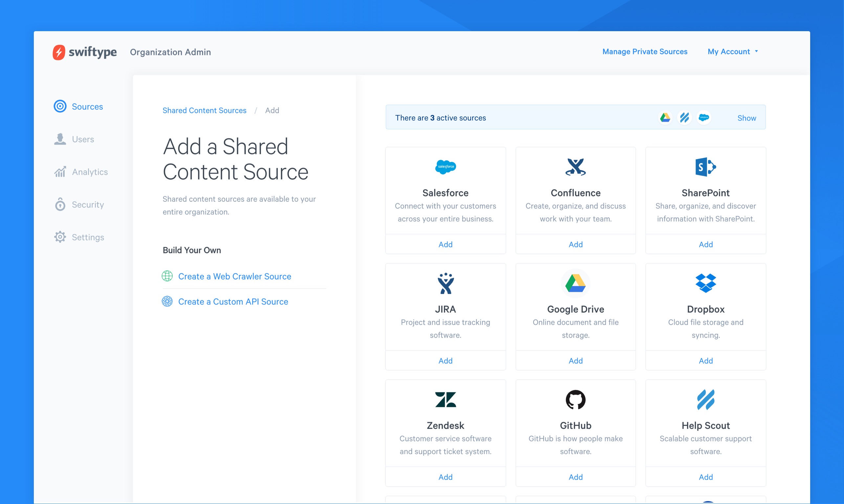This screenshot has height=504, width=844.
Task: Click Google Drive icon in active sources bar
Action: pyautogui.click(x=665, y=118)
